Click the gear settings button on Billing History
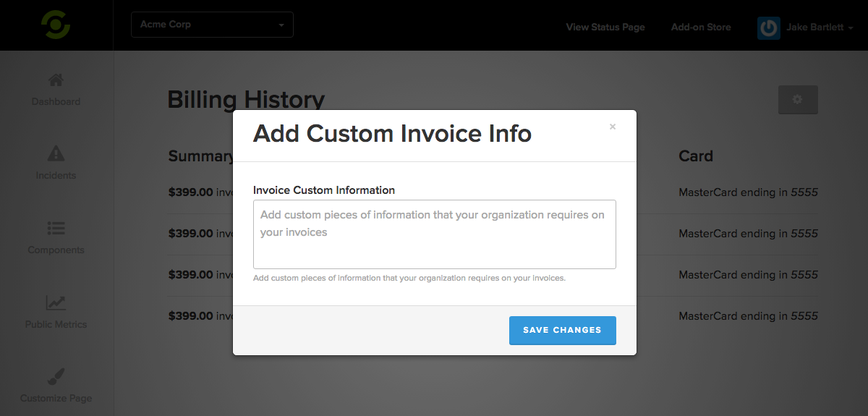868x416 pixels. coord(798,100)
